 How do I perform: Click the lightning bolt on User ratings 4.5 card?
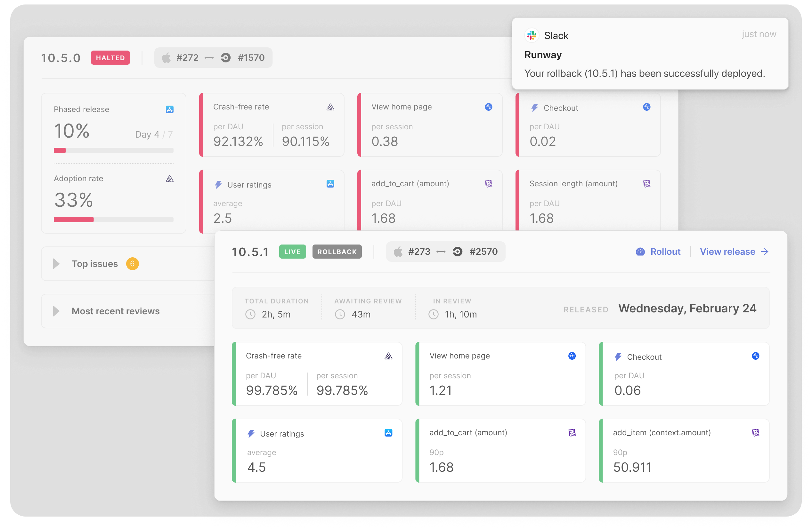[251, 433]
